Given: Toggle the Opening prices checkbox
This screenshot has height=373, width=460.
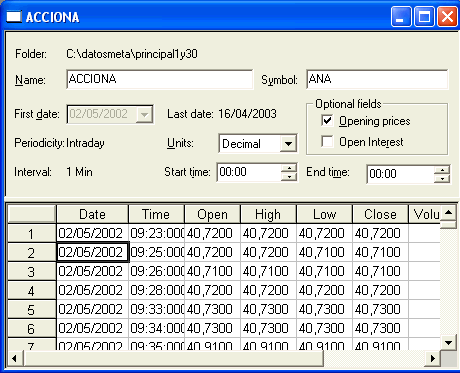Looking at the screenshot, I should click(327, 120).
